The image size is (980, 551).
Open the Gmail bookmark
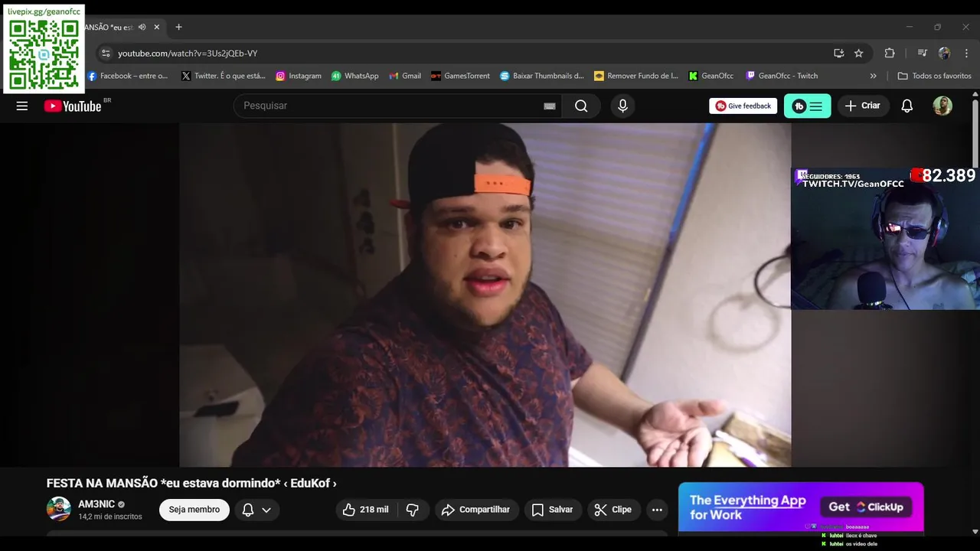pyautogui.click(x=405, y=76)
